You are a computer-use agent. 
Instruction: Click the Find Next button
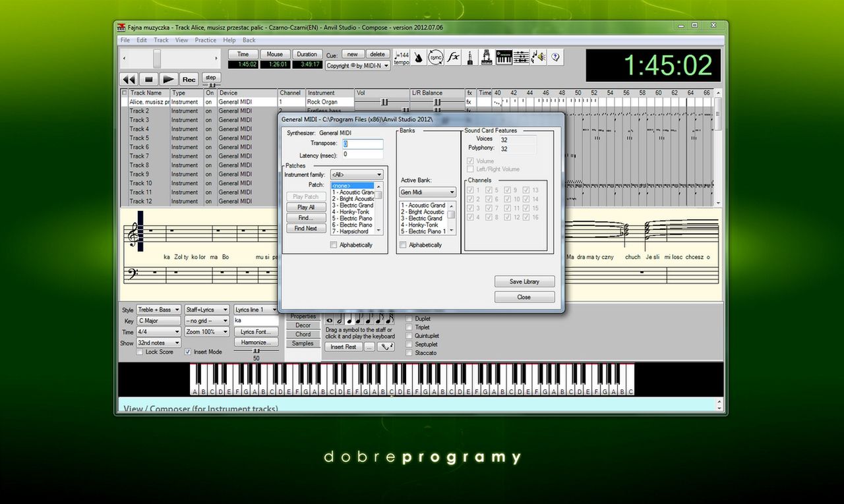click(x=306, y=229)
